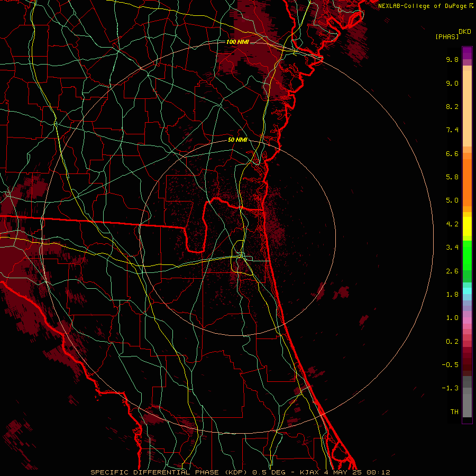Click the (KDP) product abbreviation

coord(237,472)
